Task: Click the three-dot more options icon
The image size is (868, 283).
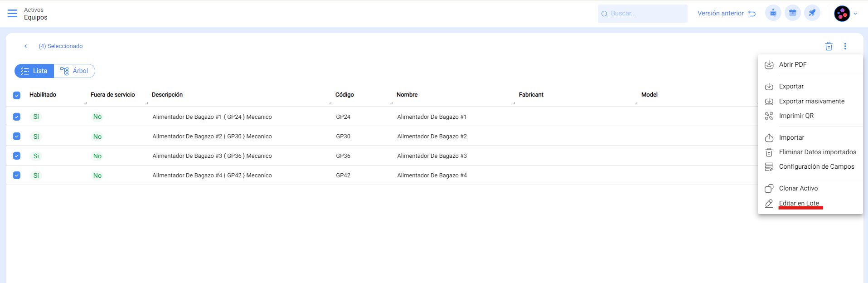Action: pos(845,46)
